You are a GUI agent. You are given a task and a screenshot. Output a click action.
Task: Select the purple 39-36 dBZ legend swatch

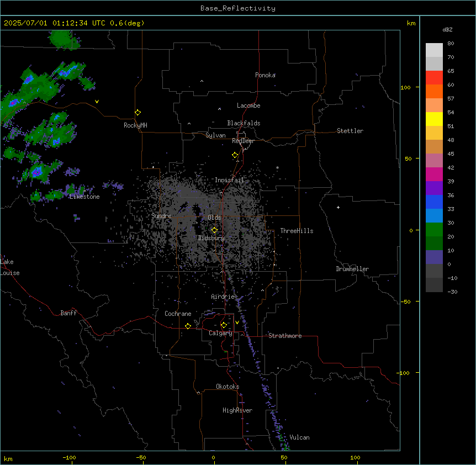tap(434, 188)
